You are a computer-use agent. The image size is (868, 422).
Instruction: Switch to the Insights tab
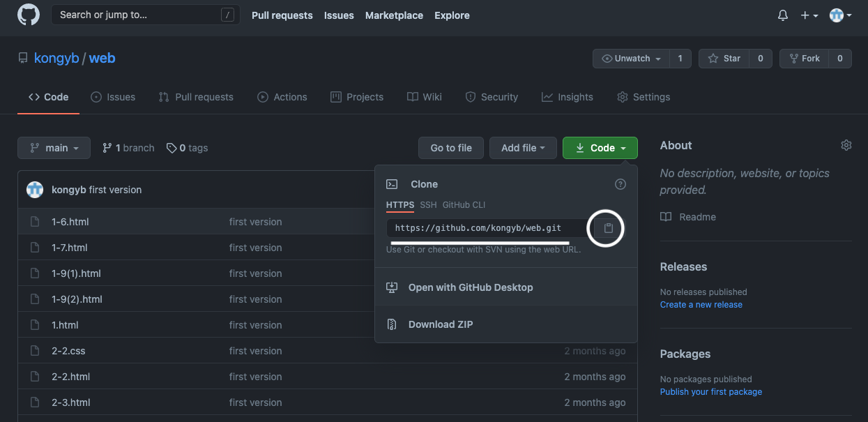[568, 97]
